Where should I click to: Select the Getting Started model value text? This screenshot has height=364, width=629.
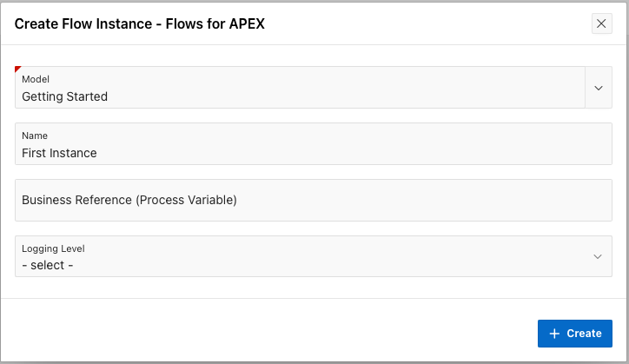tap(64, 96)
